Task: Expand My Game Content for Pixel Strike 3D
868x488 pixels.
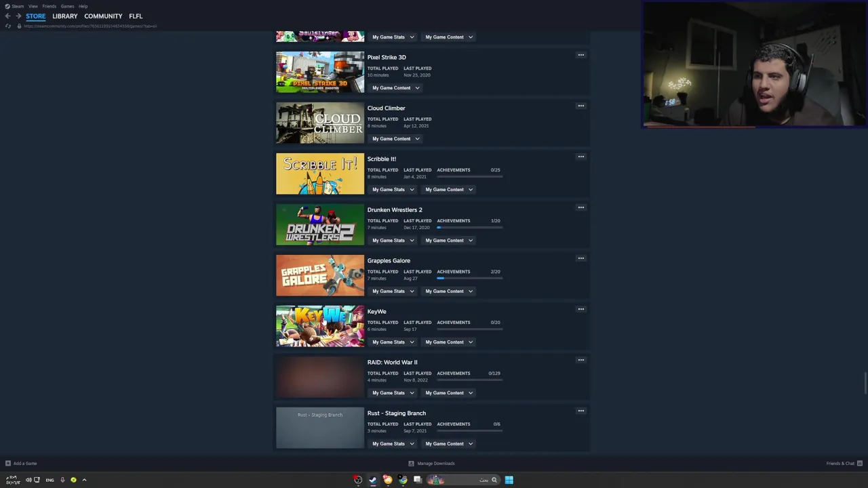Action: pos(396,88)
